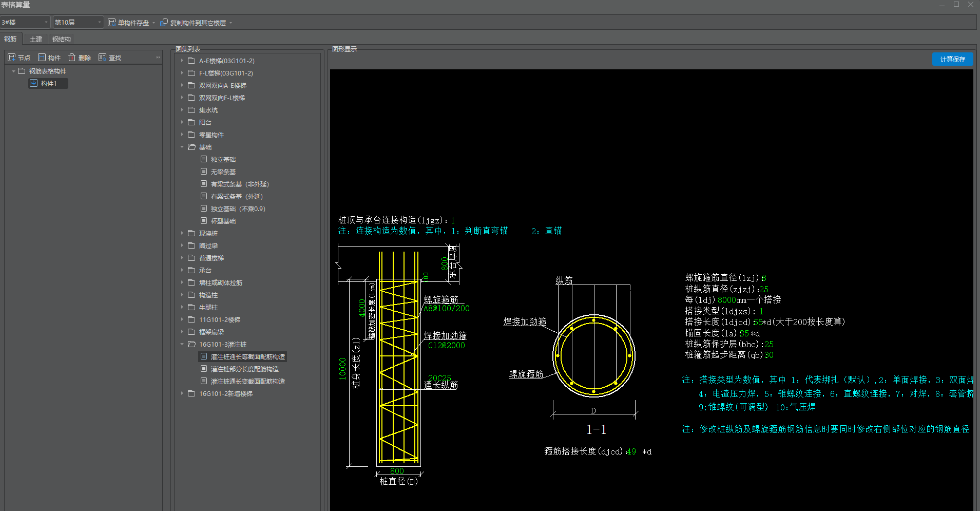
Task: Click the 单构件存盘 save icon
Action: (x=111, y=23)
